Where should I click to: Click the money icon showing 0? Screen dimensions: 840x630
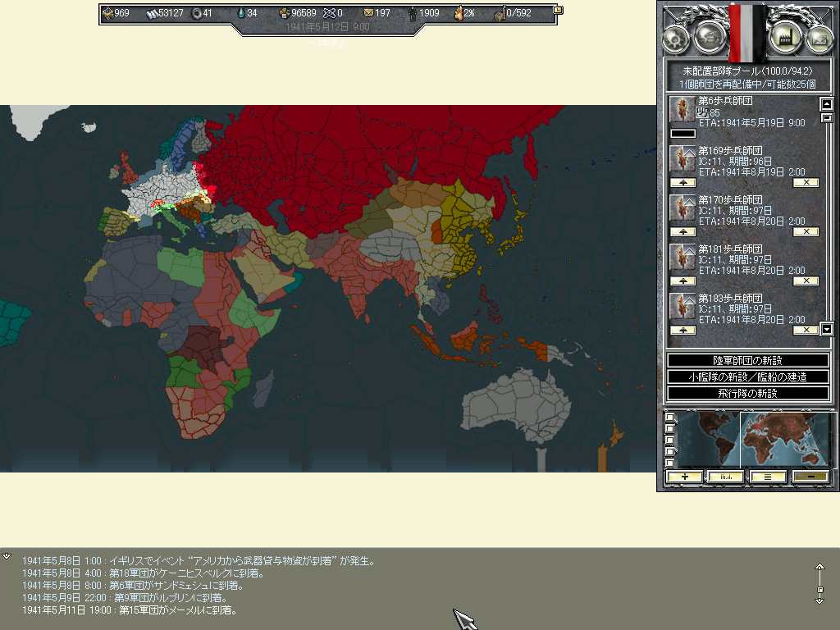click(x=330, y=13)
